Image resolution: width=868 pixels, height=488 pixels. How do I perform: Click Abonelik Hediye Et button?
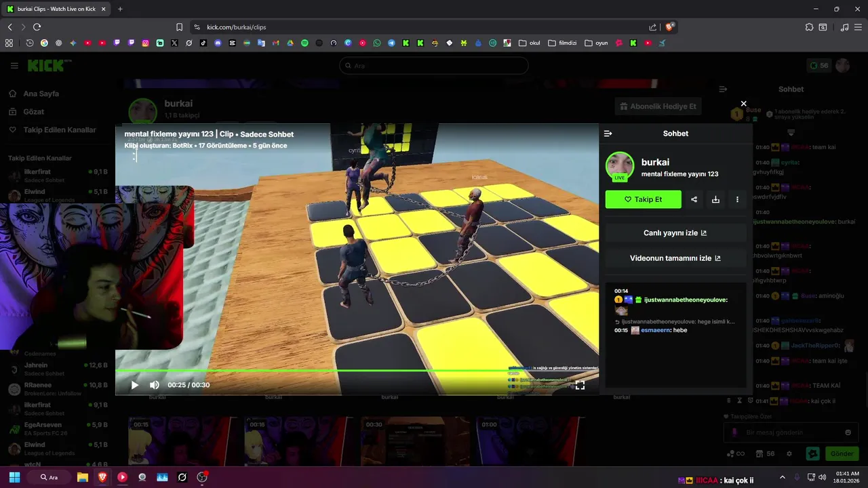[x=658, y=106]
